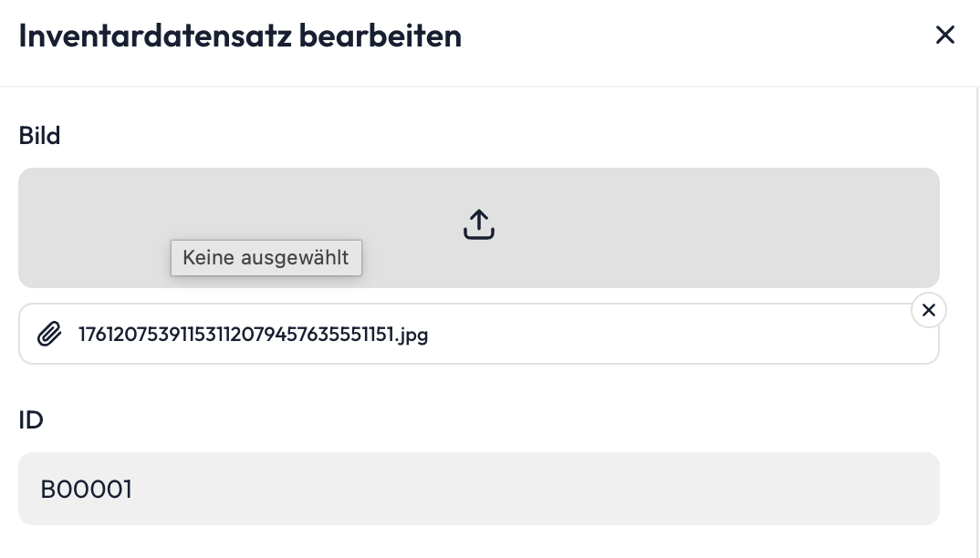Click the paperclip attachment icon
980x558 pixels.
tap(49, 335)
